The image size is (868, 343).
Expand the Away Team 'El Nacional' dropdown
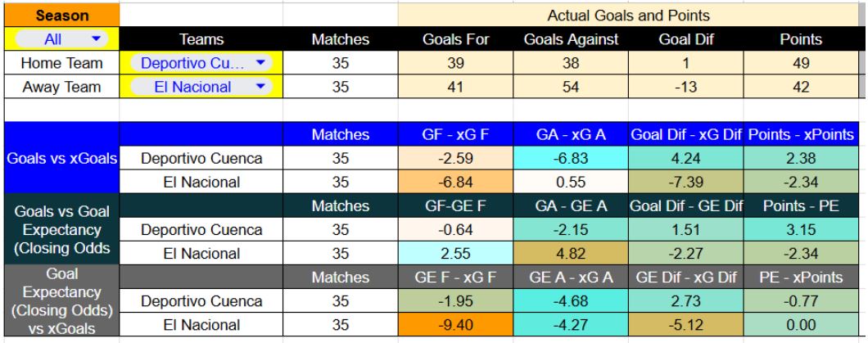coord(201,86)
